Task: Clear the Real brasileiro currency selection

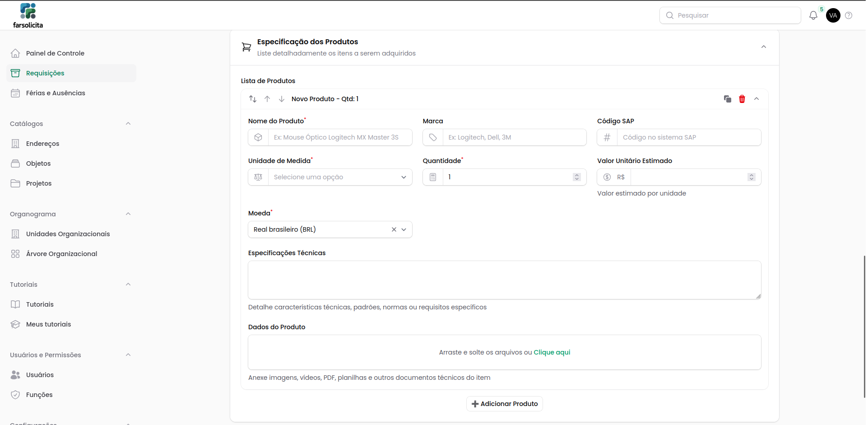Action: 394,229
